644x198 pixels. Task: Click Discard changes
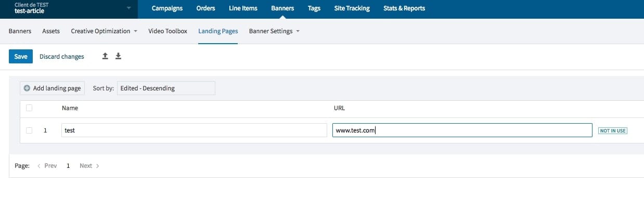pyautogui.click(x=61, y=57)
